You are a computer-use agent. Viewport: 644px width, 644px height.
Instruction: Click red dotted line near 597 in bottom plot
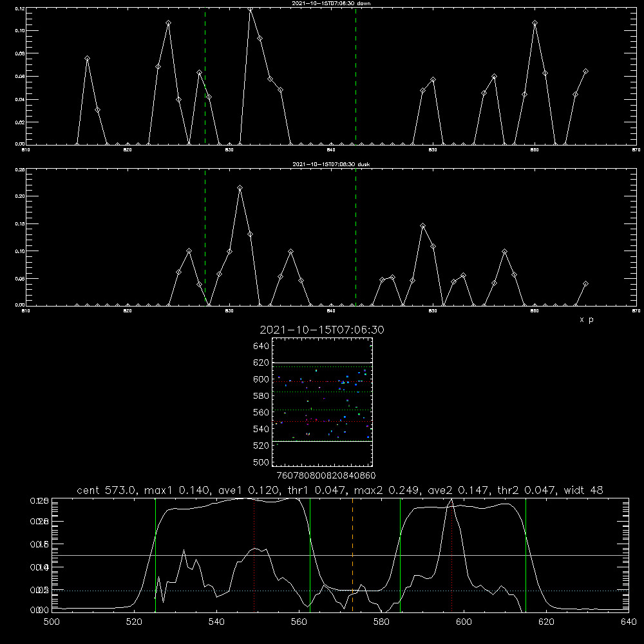point(452,554)
